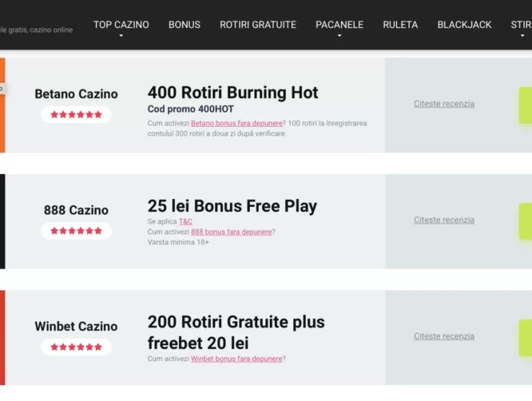Read 888 Cazino review link
The height and width of the screenshot is (401, 532).
click(x=444, y=220)
